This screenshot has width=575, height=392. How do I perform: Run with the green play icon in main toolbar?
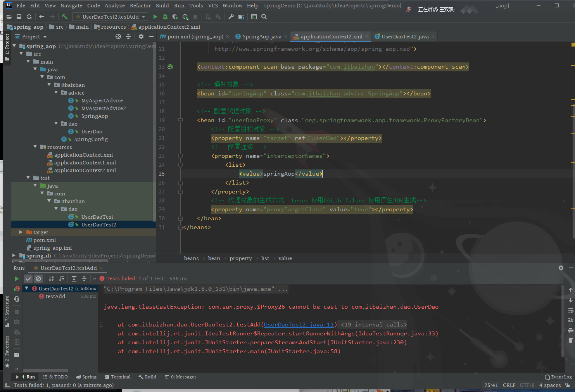[155, 17]
